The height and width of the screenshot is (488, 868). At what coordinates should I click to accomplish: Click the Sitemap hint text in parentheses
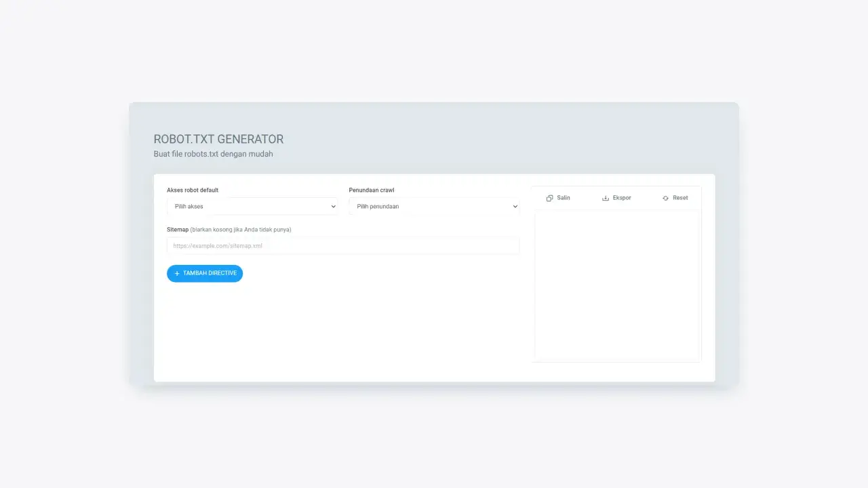point(241,230)
